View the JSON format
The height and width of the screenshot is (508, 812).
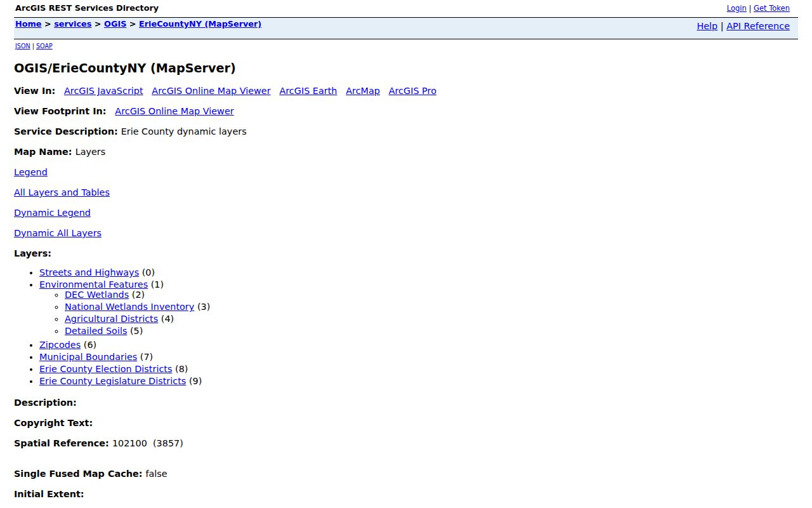pos(23,46)
